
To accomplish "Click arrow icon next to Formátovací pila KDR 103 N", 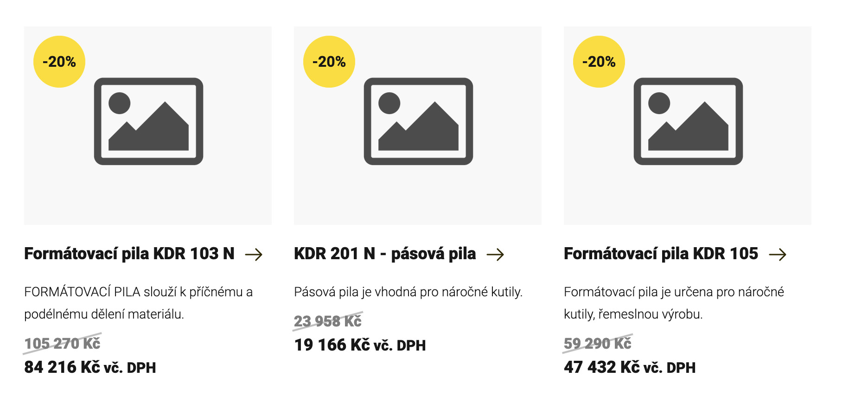I will pyautogui.click(x=254, y=254).
